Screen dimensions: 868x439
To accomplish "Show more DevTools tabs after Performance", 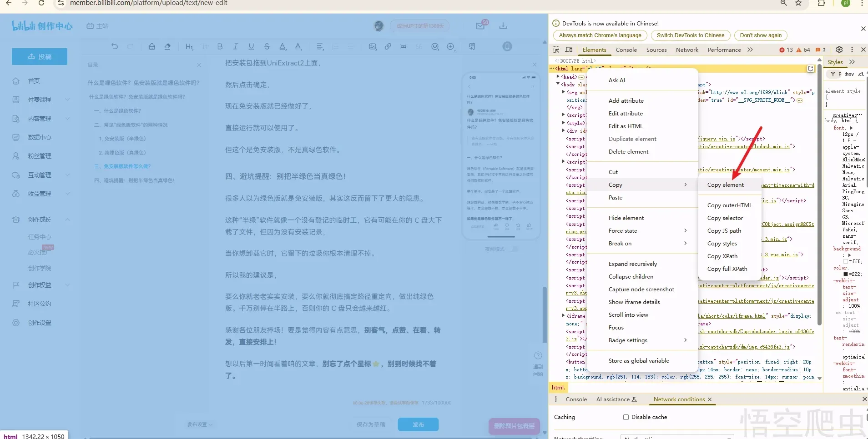I will (750, 50).
